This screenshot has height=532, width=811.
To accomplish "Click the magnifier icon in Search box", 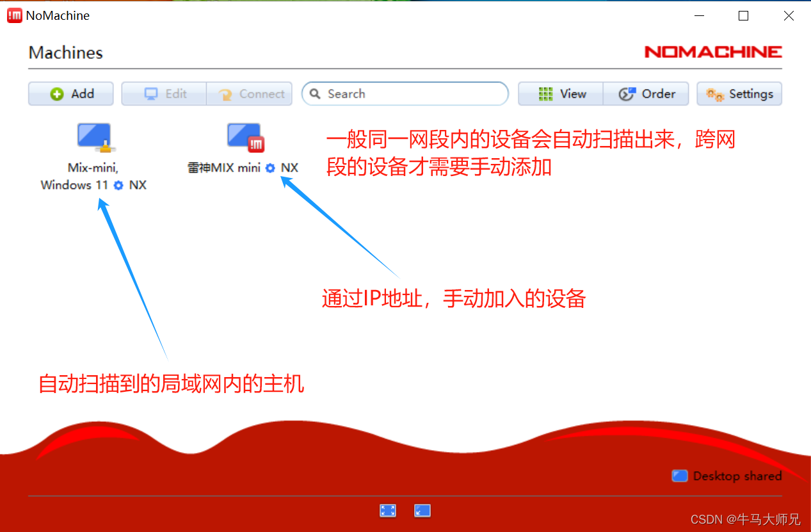I will click(315, 93).
